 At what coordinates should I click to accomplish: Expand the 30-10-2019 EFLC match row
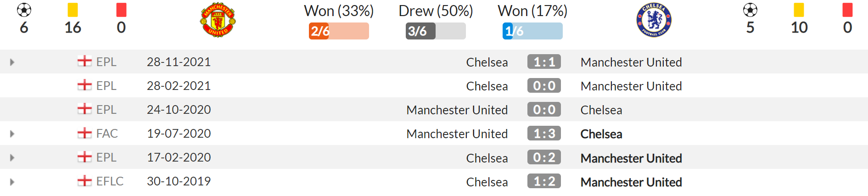tap(12, 182)
